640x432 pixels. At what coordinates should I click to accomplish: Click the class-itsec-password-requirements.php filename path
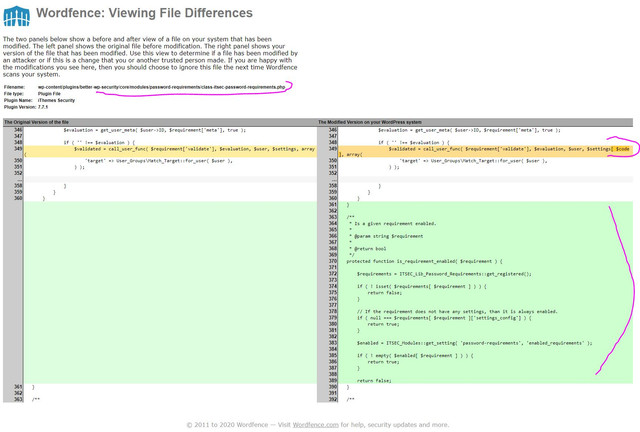click(162, 87)
